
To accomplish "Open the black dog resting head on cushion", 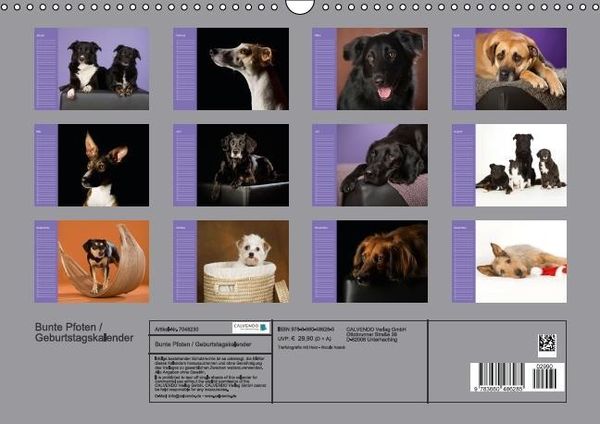I will pyautogui.click(x=382, y=165).
